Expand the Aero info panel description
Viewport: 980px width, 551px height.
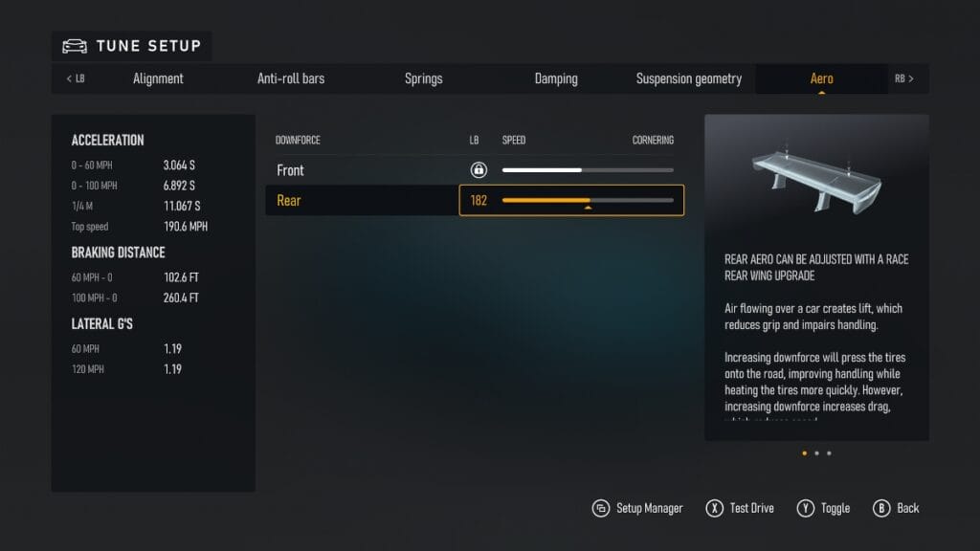click(816, 364)
